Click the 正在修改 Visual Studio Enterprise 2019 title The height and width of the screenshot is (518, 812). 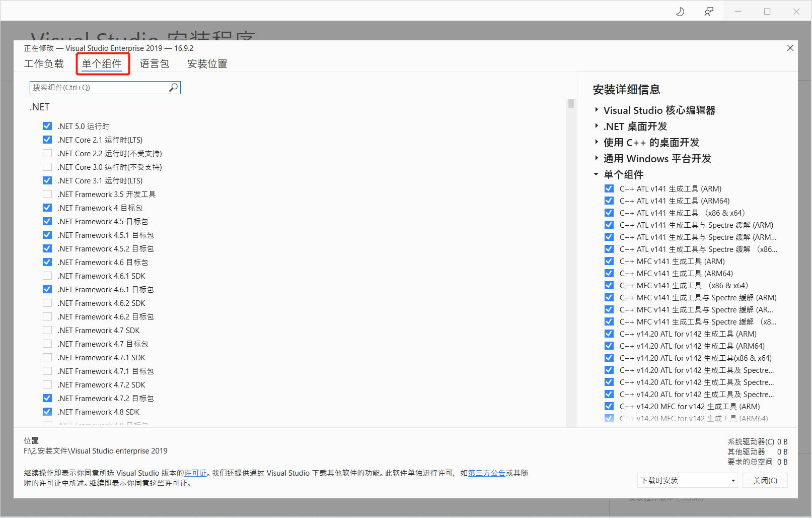point(109,48)
